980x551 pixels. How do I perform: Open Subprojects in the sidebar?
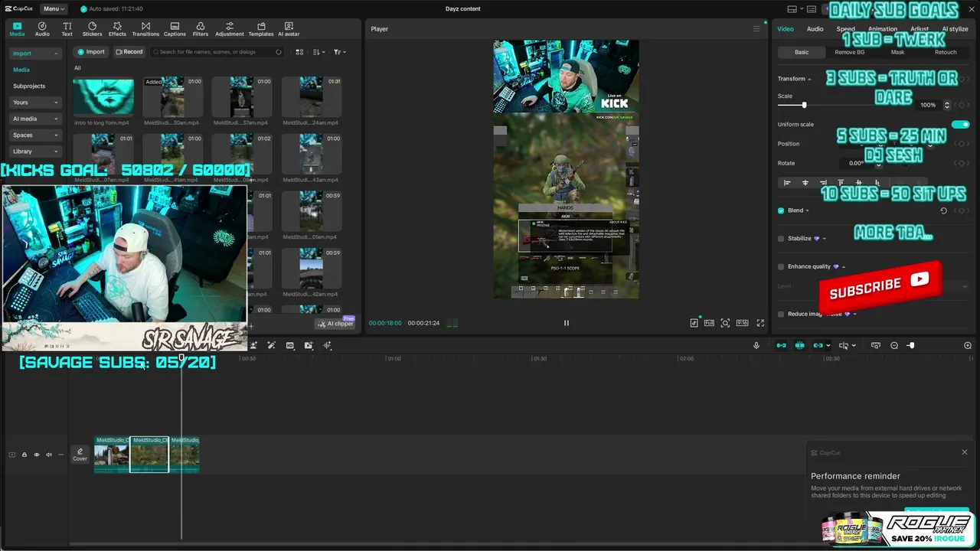(x=29, y=86)
